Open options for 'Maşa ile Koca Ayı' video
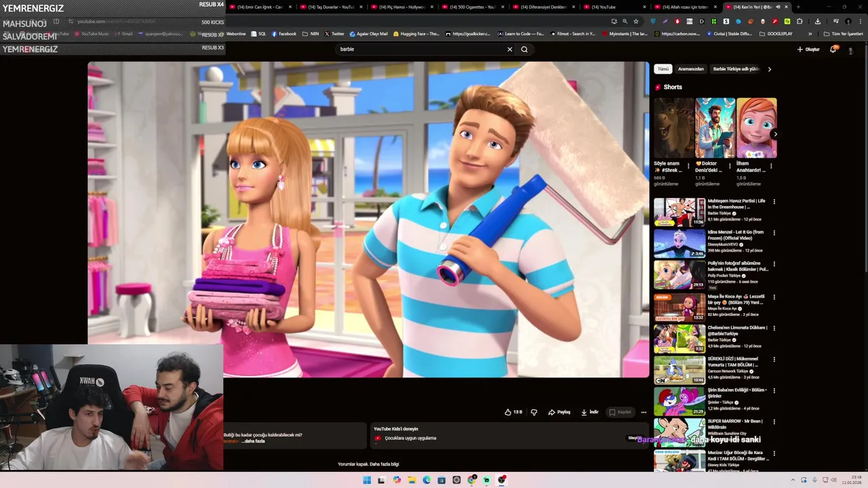The image size is (868, 488). 774,297
